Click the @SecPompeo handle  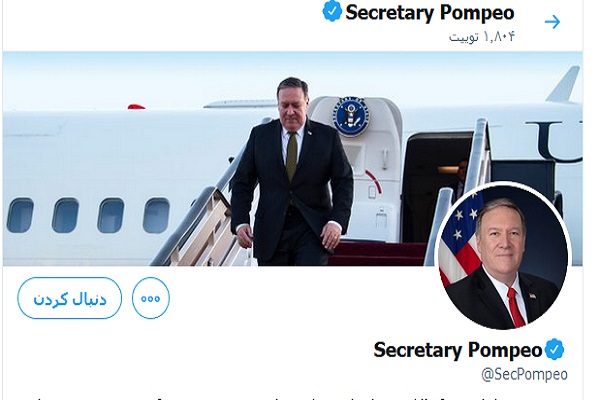(524, 374)
